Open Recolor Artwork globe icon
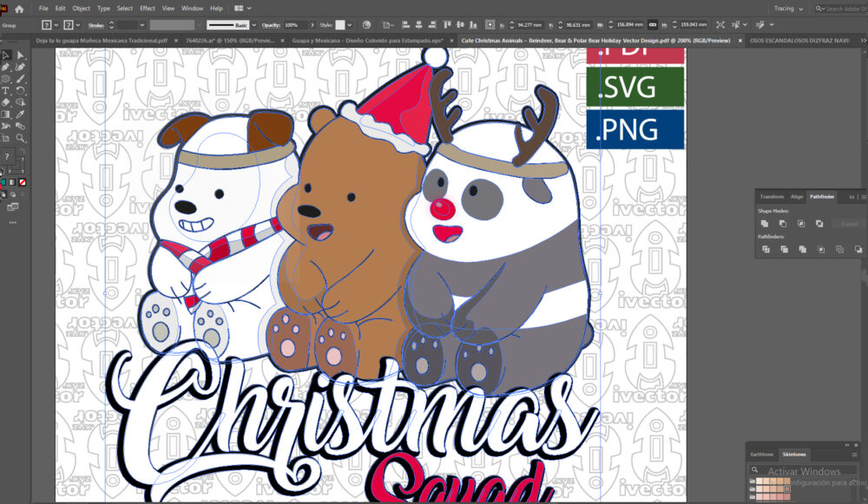The image size is (868, 504). (x=366, y=25)
